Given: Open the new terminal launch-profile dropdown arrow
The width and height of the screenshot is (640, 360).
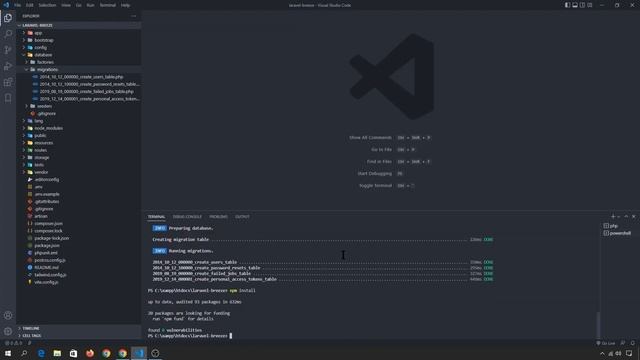Looking at the screenshot, I should tap(618, 217).
